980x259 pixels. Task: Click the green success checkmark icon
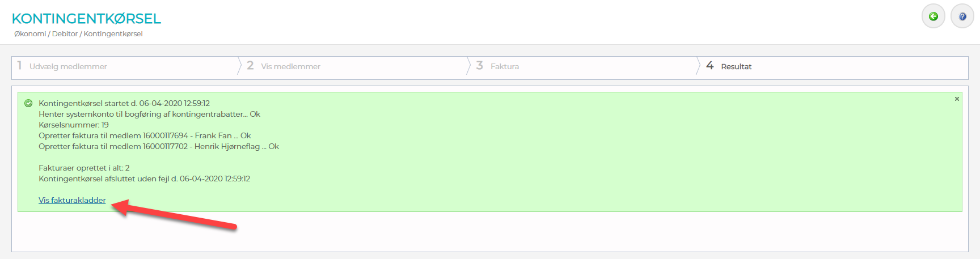tap(28, 103)
